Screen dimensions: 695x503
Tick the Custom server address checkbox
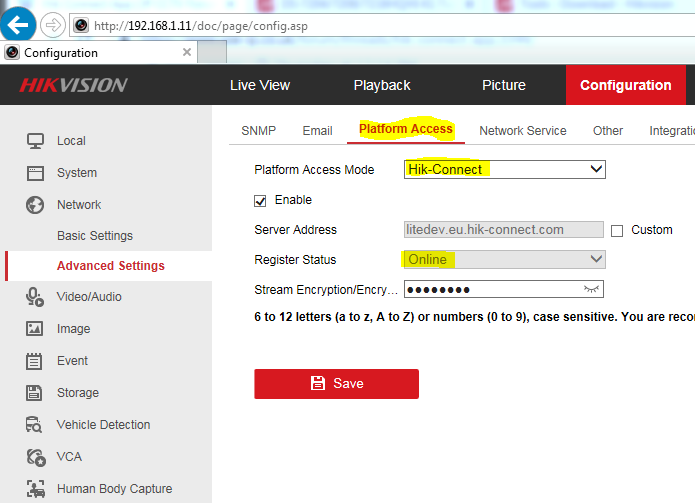tap(617, 230)
